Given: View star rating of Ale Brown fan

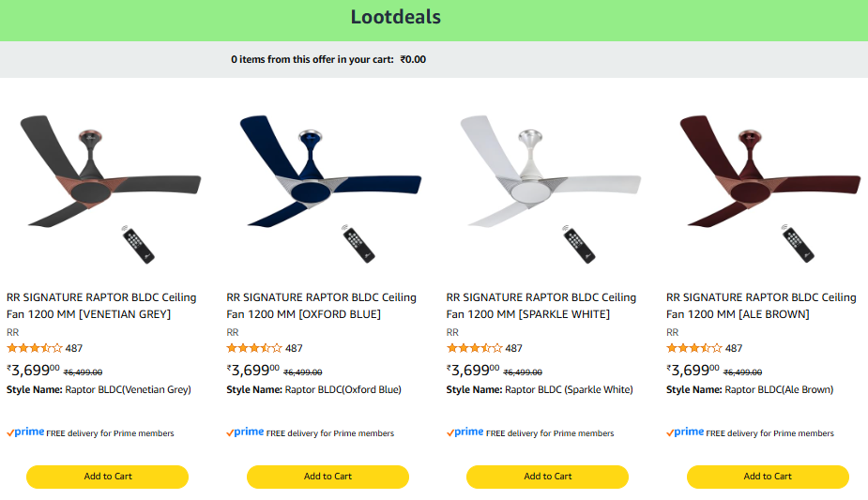Looking at the screenshot, I should 694,348.
